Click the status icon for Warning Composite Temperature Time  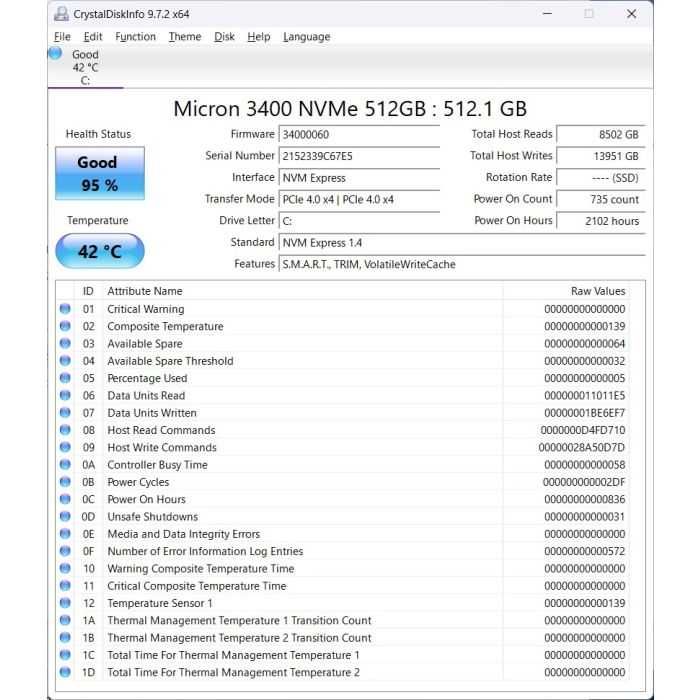[65, 568]
